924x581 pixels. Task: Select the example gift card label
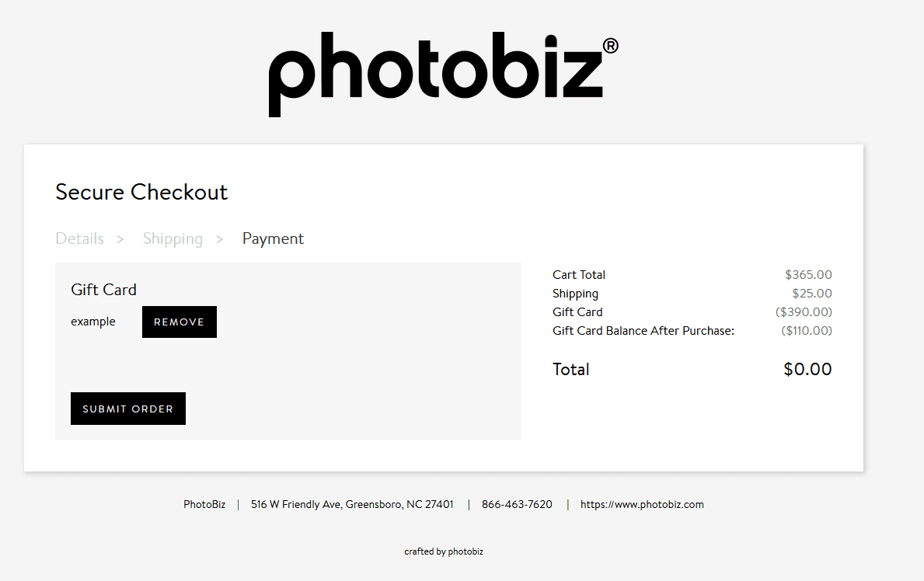tap(93, 321)
